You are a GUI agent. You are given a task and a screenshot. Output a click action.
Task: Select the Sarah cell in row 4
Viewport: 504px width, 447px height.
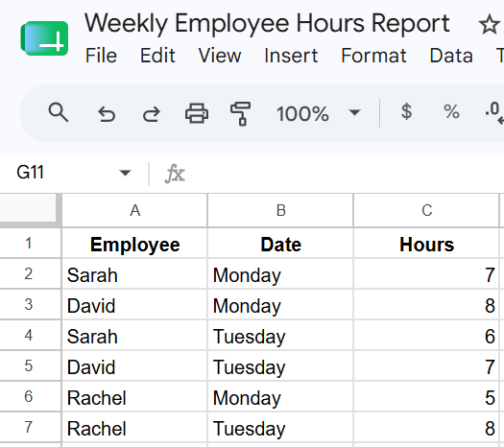134,336
